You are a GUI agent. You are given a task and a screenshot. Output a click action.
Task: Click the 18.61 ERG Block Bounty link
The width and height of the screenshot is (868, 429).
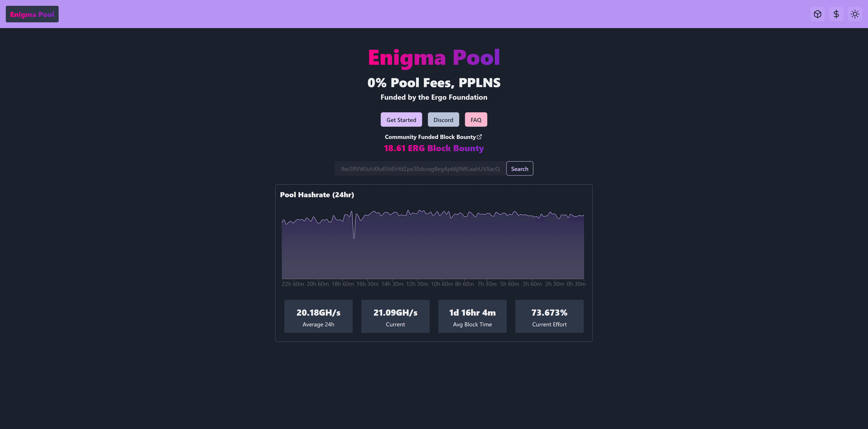434,148
